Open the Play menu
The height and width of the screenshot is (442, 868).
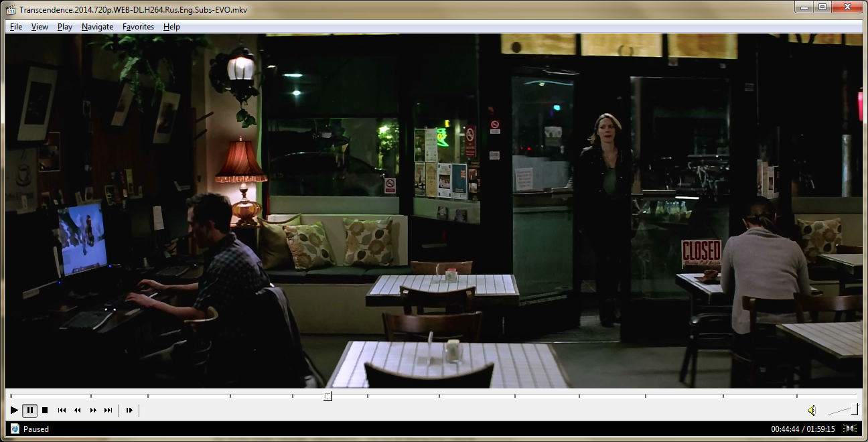coord(65,27)
